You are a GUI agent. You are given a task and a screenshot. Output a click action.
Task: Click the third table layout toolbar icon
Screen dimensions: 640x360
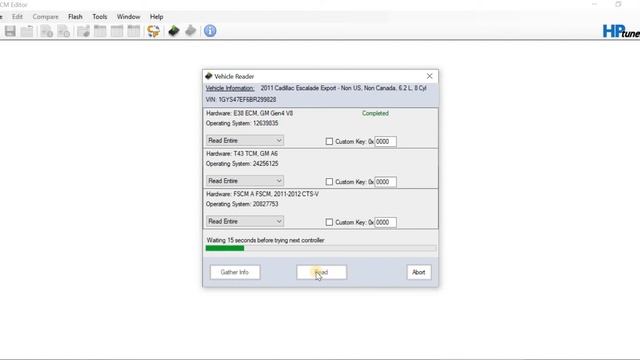point(133,31)
